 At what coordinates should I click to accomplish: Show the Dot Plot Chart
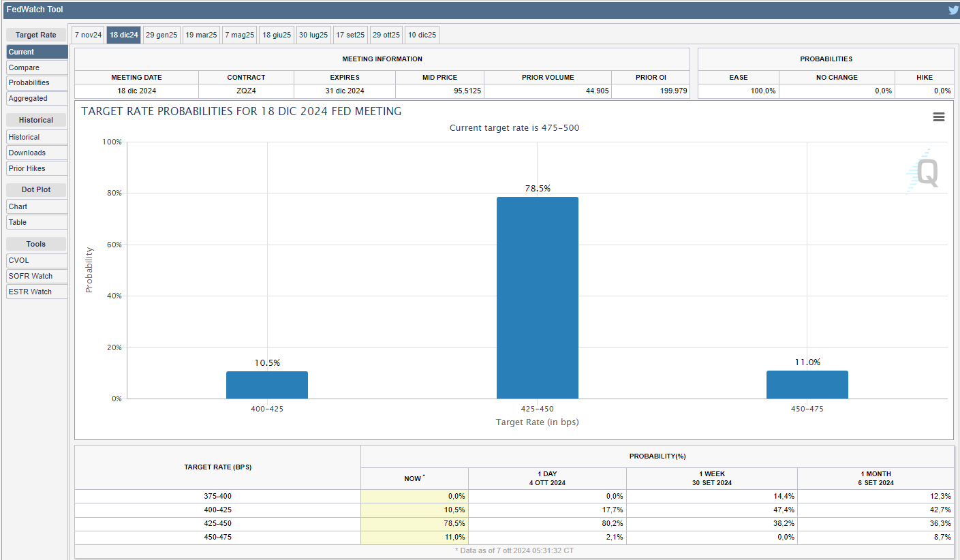(37, 206)
